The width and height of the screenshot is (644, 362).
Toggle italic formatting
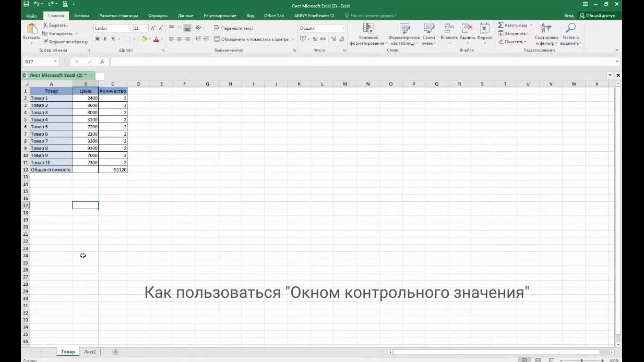104,39
